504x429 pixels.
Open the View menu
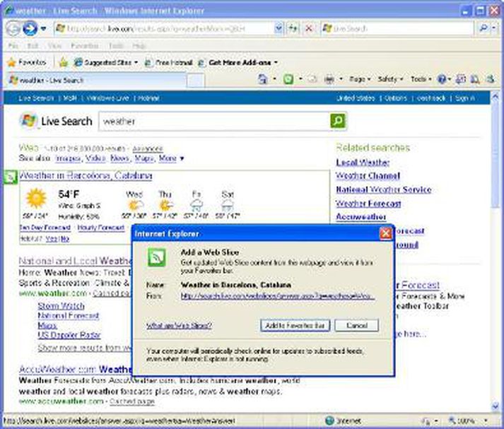pyautogui.click(x=54, y=46)
